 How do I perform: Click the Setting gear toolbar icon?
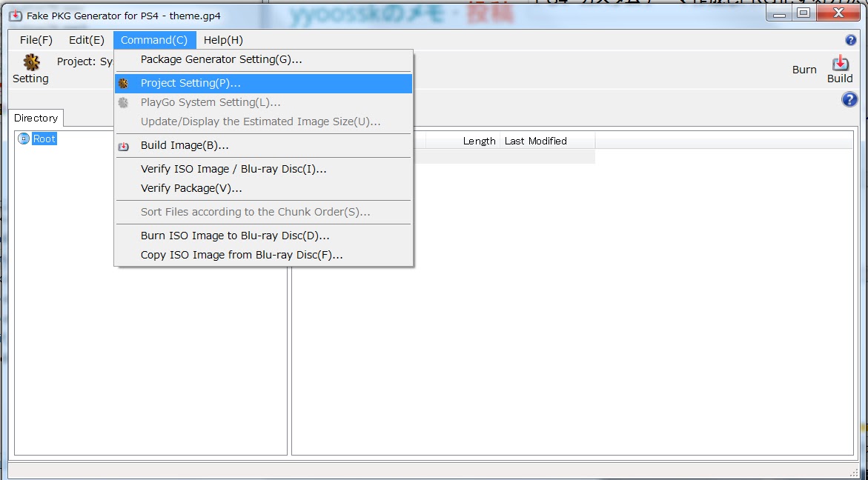coord(31,62)
